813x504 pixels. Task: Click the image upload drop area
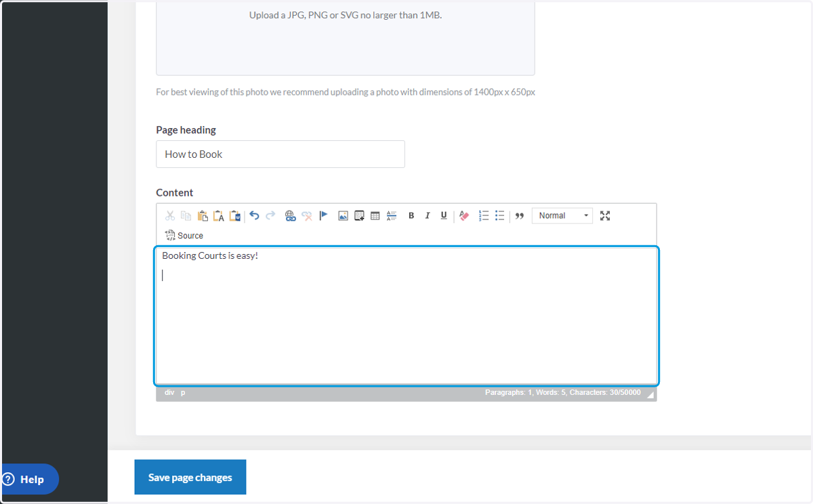click(346, 37)
